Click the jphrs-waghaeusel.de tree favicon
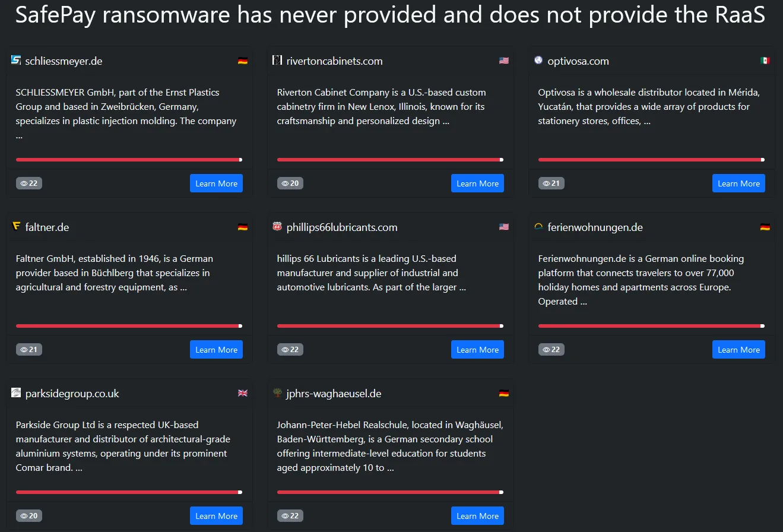Image resolution: width=783 pixels, height=532 pixels. (277, 392)
